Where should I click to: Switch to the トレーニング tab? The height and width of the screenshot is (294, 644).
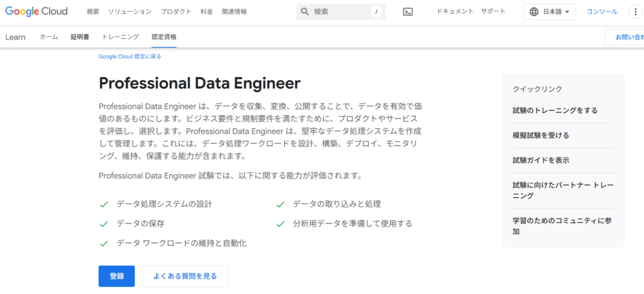[x=120, y=37]
